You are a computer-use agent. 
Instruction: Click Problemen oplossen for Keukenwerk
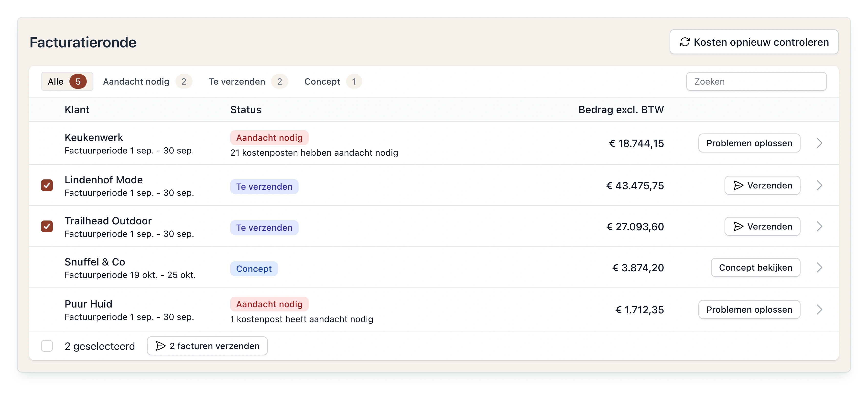pos(749,143)
